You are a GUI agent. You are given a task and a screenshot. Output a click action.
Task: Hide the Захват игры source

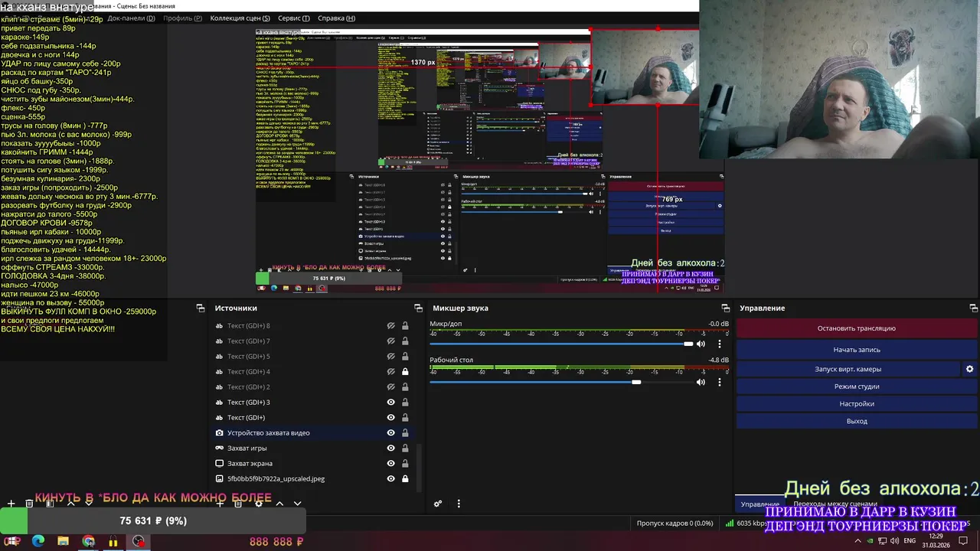[390, 448]
